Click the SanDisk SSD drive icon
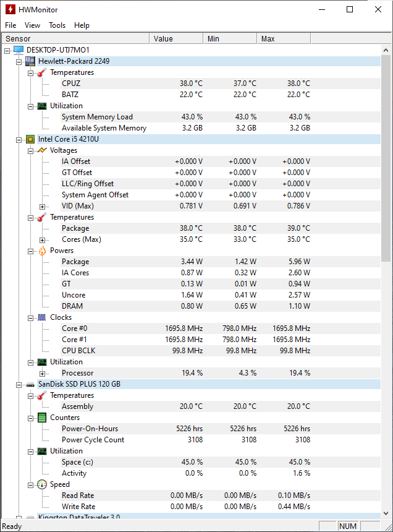The image size is (393, 532). point(30,384)
